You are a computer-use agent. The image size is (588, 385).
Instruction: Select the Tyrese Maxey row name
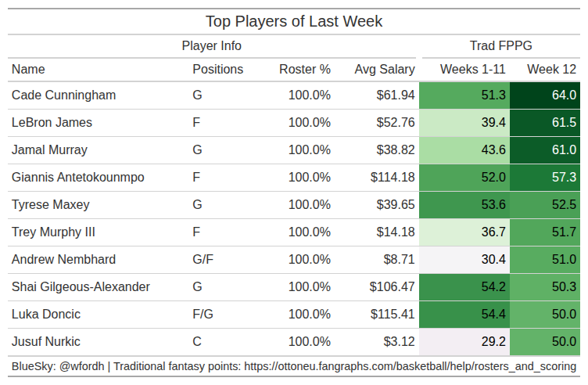click(x=50, y=205)
